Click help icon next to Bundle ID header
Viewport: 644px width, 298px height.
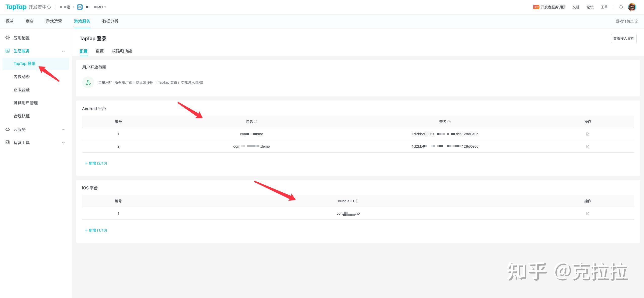[357, 201]
